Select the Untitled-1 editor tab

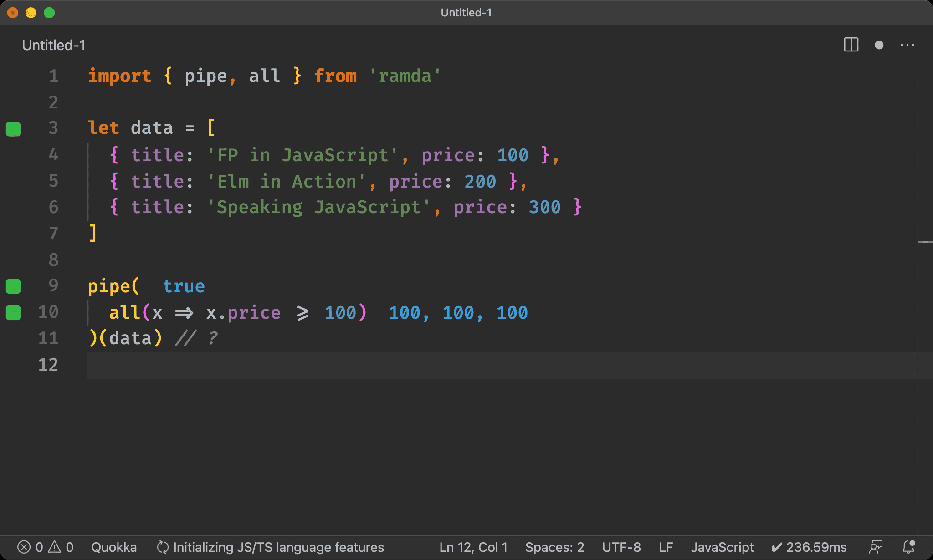[x=54, y=45]
